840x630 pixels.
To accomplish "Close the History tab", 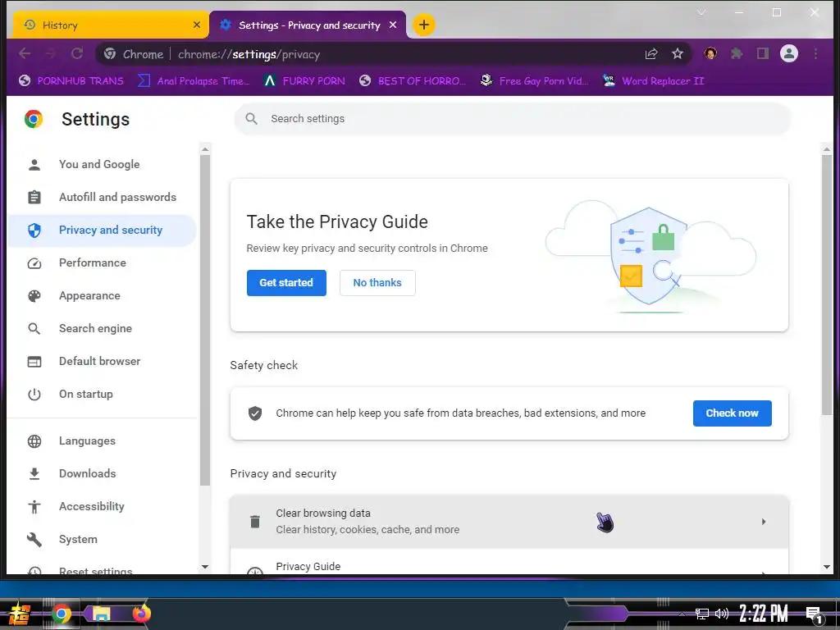I will 197,25.
